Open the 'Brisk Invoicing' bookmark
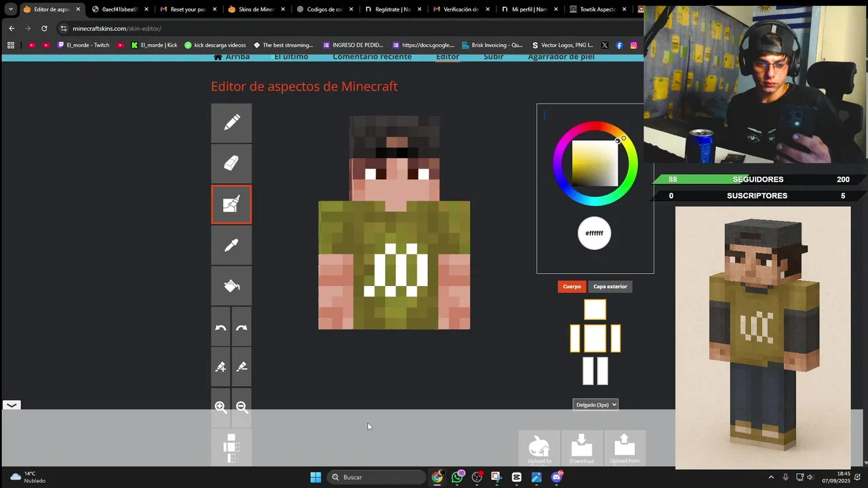868x488 pixels. tap(492, 45)
